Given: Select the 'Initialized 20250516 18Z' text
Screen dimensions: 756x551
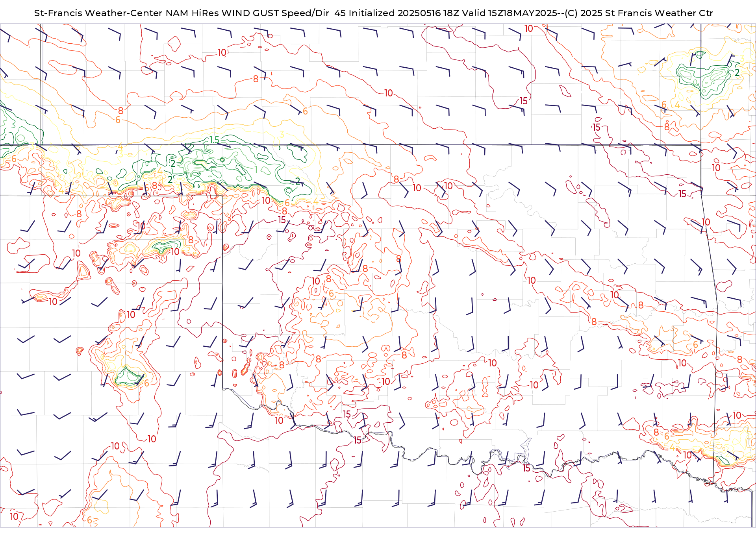Looking at the screenshot, I should 404,13.
